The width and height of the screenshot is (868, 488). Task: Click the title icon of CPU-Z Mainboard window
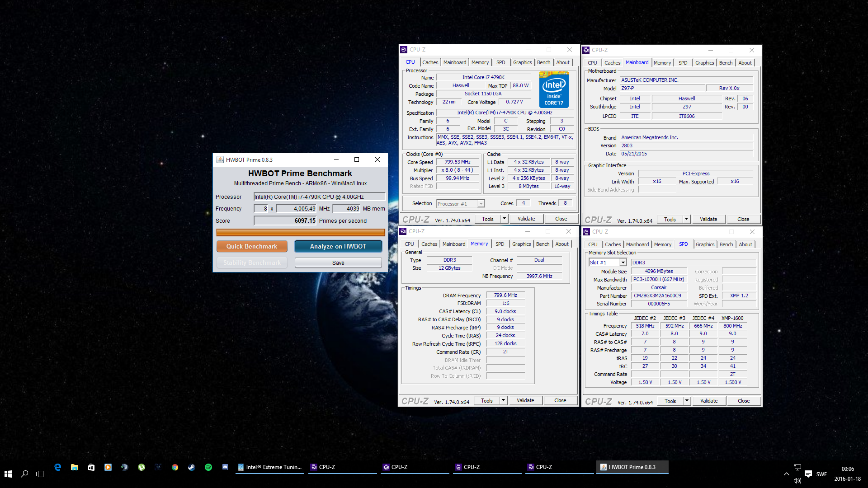coord(586,50)
